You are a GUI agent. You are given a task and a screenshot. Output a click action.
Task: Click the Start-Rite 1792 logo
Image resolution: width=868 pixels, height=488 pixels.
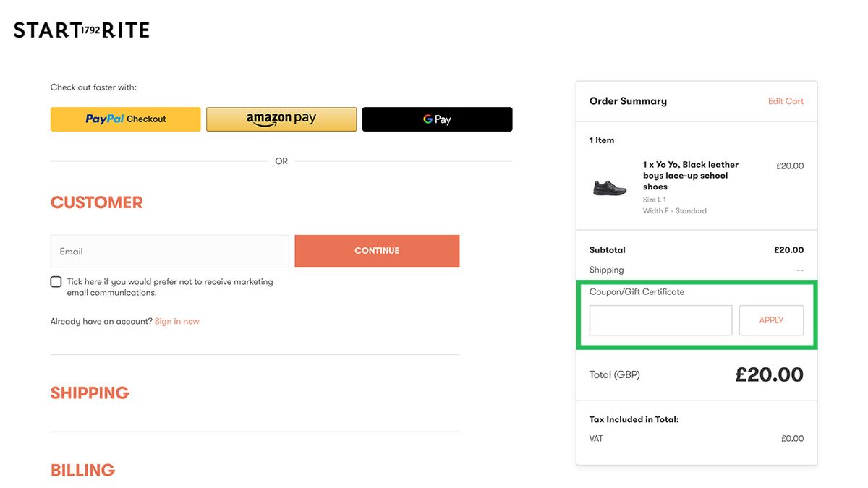pyautogui.click(x=80, y=30)
